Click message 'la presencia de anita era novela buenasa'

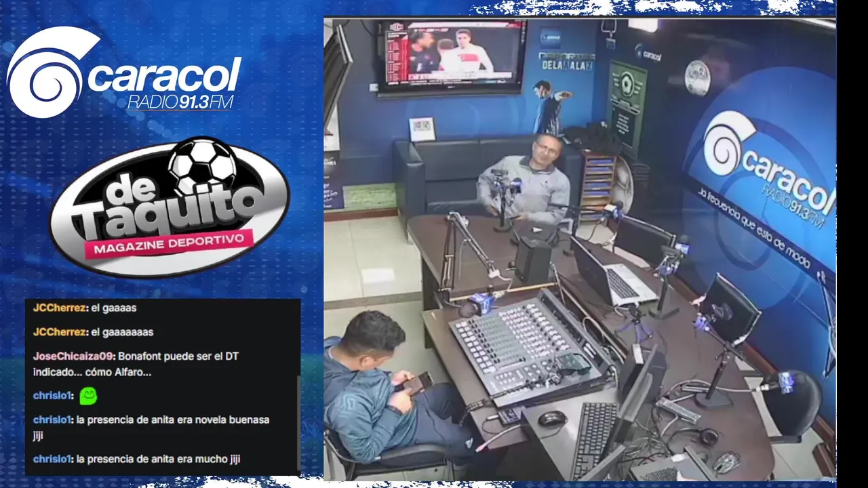[x=151, y=428]
